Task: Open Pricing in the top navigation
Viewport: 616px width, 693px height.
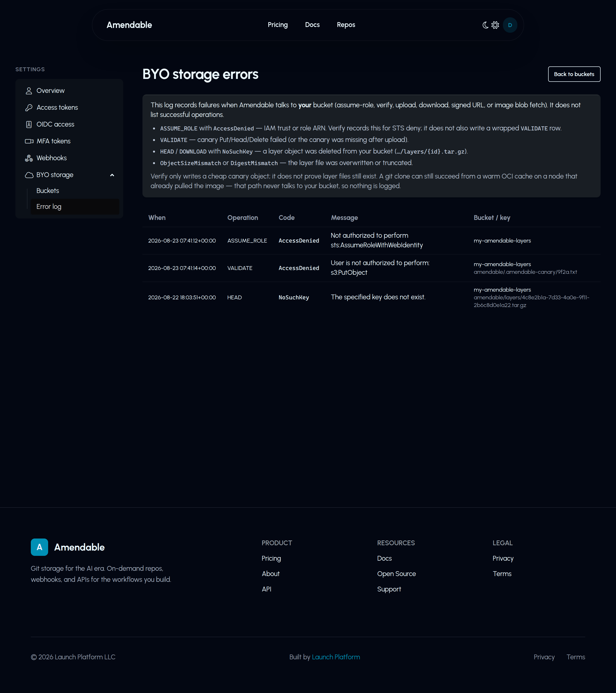Action: click(278, 25)
